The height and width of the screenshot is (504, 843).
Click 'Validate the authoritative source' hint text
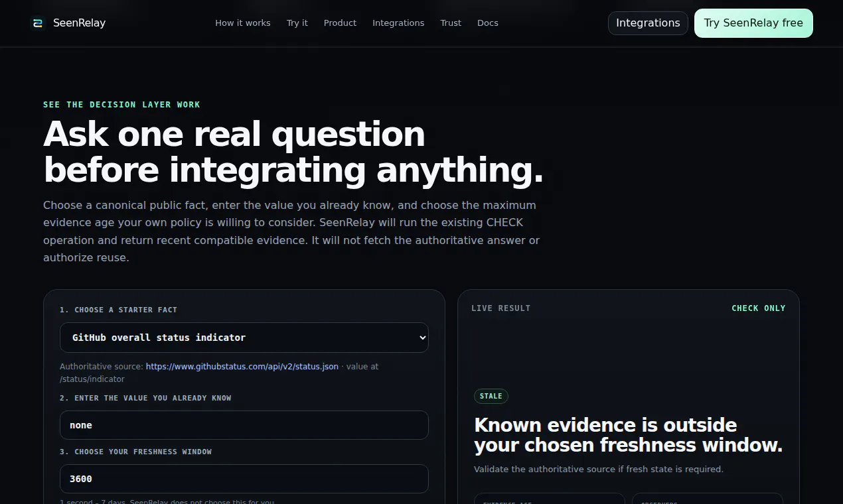tap(599, 469)
